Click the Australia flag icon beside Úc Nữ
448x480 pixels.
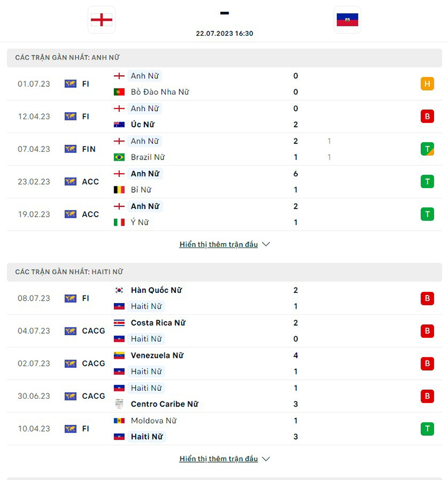click(119, 124)
